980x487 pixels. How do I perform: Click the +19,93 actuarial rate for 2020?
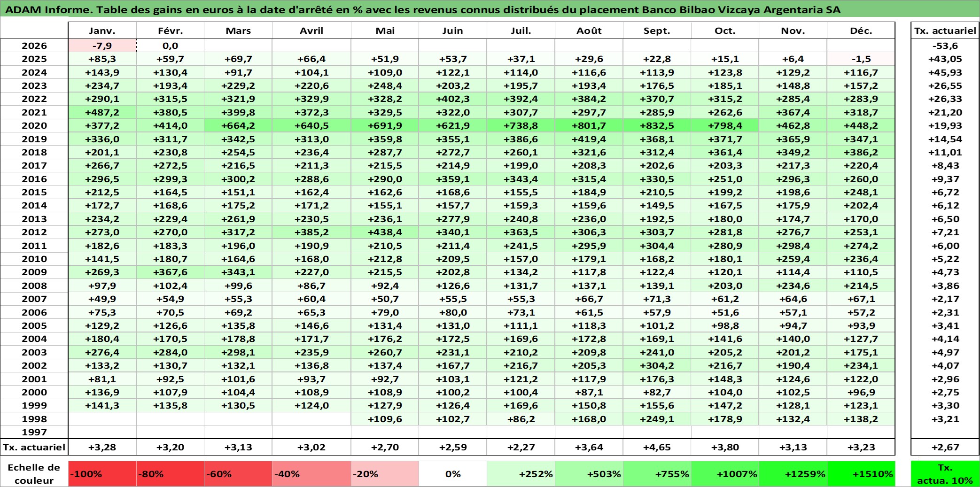point(945,125)
